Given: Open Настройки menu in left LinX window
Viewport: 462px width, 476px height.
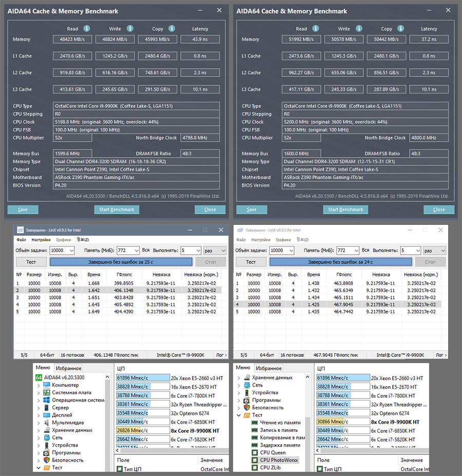Looking at the screenshot, I should click(x=41, y=239).
